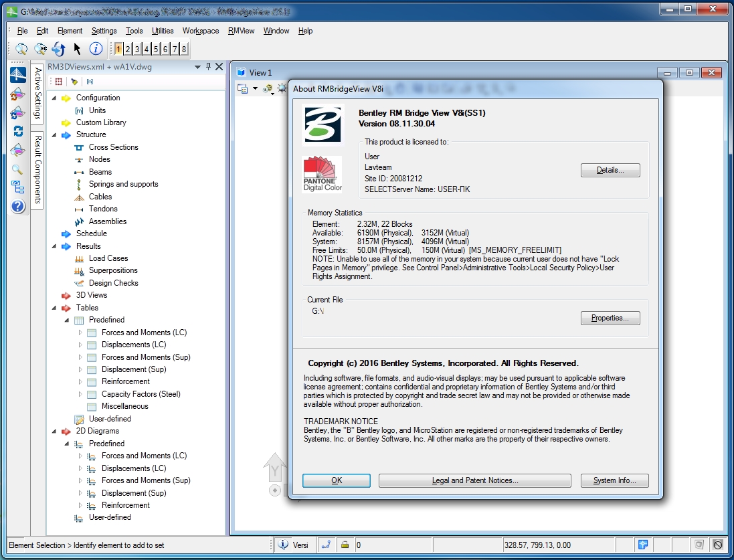Open Legal and Patent Notices
The height and width of the screenshot is (560, 734).
tap(474, 480)
